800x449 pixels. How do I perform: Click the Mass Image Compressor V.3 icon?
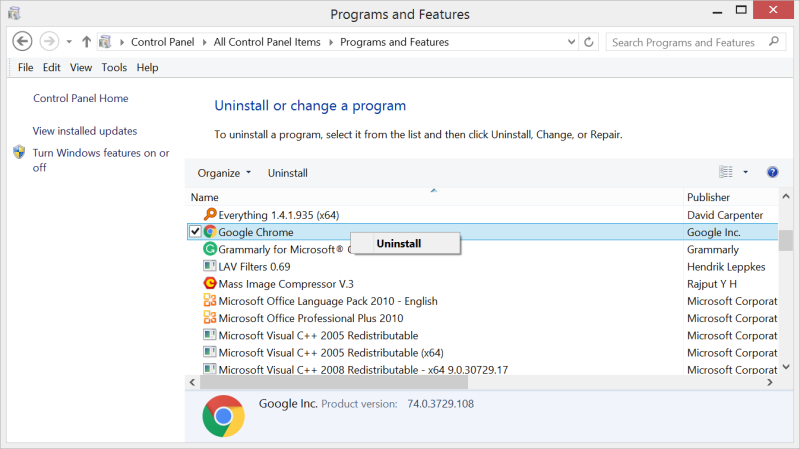click(210, 283)
